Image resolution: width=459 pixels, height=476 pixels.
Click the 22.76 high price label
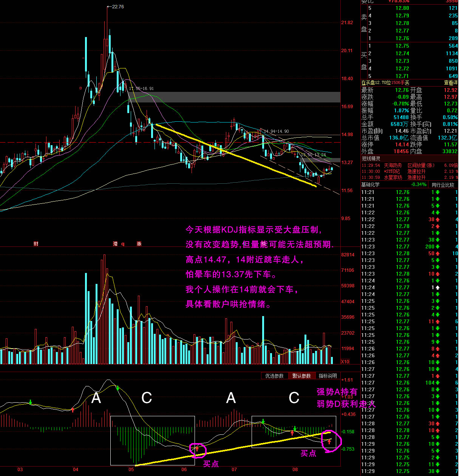coord(118,7)
